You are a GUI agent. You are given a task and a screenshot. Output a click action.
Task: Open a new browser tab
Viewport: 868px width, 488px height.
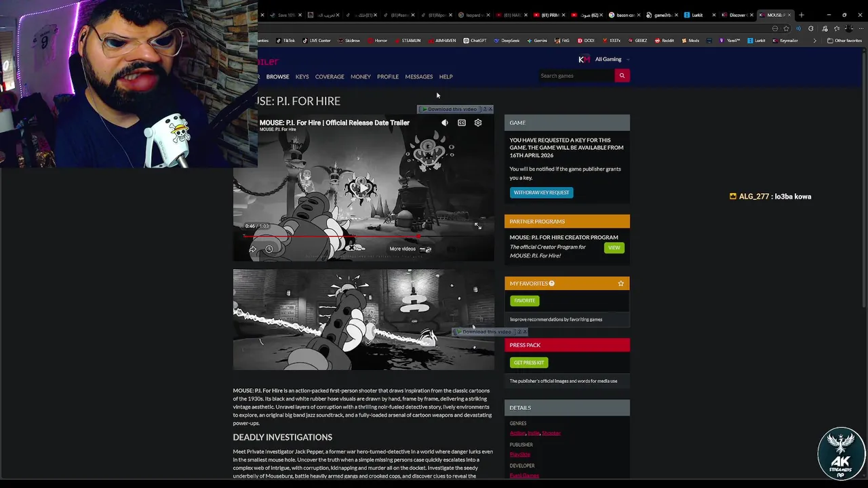(802, 15)
